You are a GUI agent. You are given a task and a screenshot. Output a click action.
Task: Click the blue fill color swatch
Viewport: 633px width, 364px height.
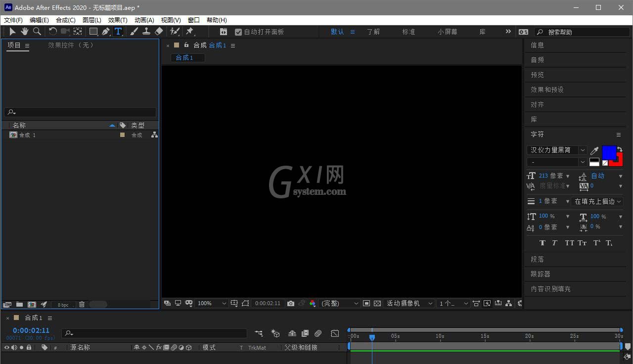click(x=609, y=153)
